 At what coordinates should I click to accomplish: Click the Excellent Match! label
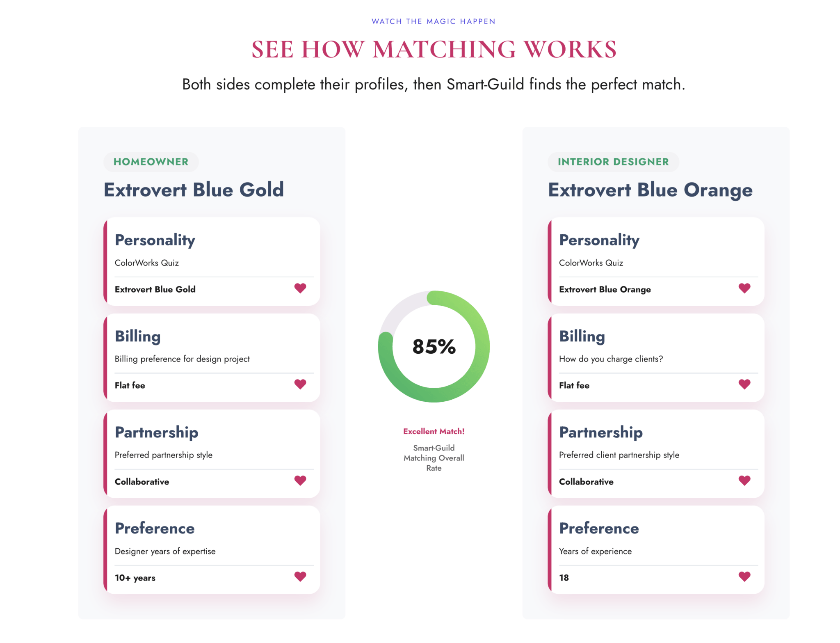tap(434, 431)
